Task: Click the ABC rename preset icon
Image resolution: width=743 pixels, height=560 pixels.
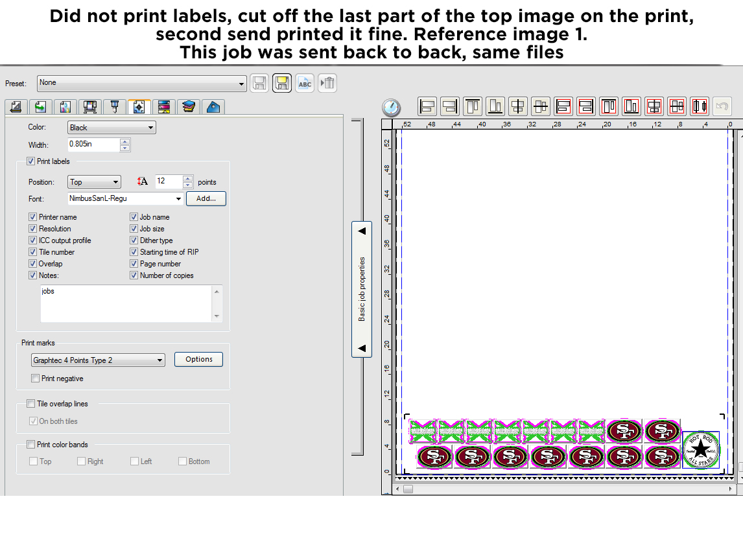Action: click(305, 84)
